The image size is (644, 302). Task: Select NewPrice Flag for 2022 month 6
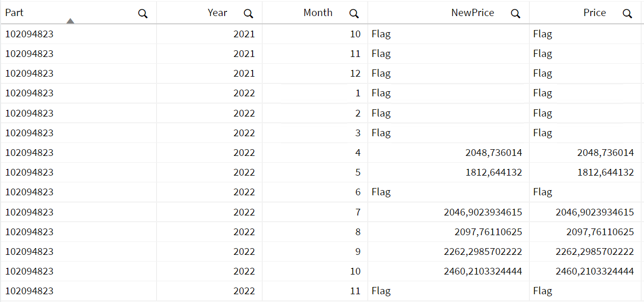click(x=381, y=192)
